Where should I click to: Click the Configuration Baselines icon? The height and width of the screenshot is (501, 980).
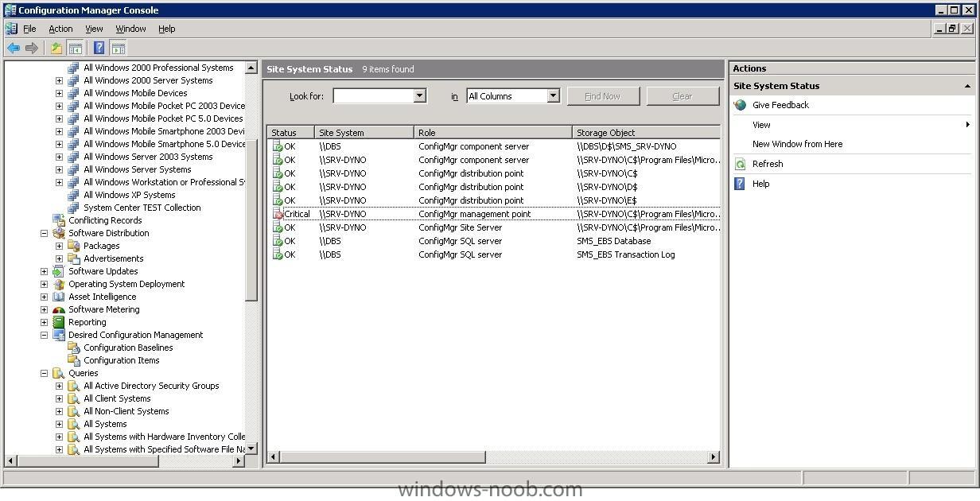pos(74,348)
